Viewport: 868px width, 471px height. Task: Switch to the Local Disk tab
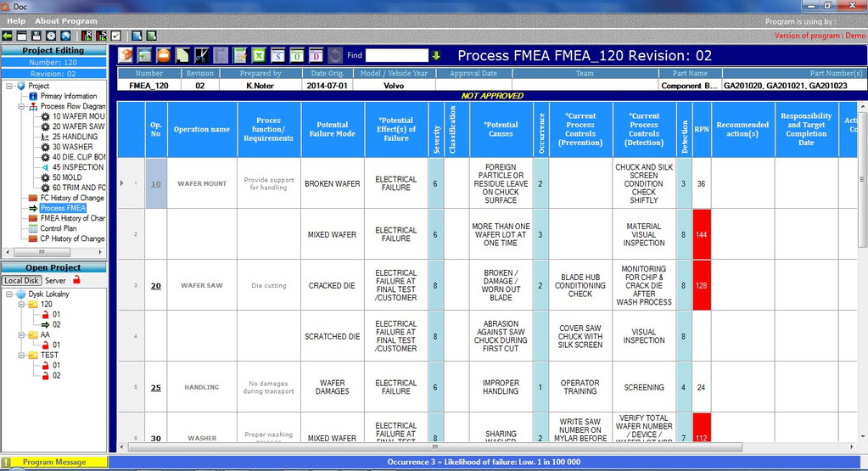(21, 281)
